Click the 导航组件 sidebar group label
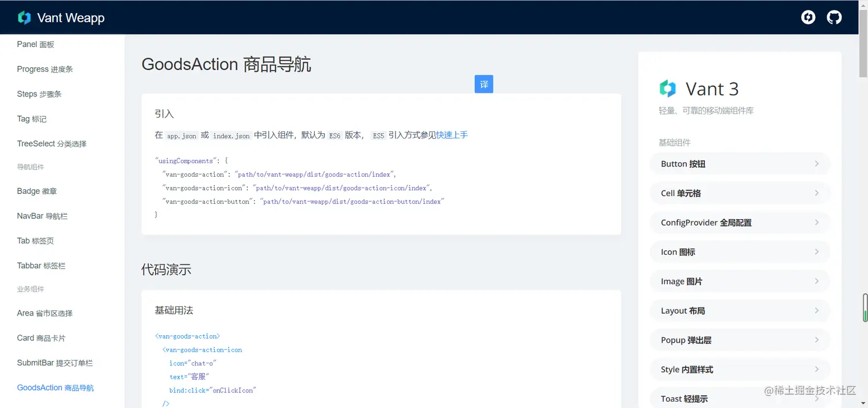This screenshot has height=408, width=868. pos(30,167)
